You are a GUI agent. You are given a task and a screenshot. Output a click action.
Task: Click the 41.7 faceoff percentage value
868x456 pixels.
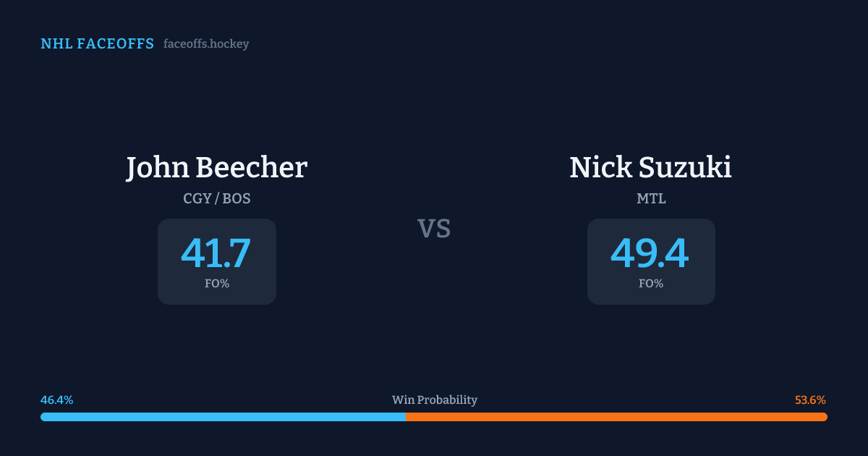(x=216, y=253)
